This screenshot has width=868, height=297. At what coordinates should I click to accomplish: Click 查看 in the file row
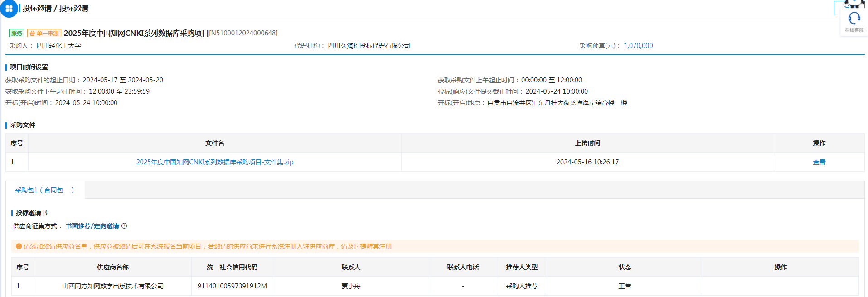[x=819, y=162]
